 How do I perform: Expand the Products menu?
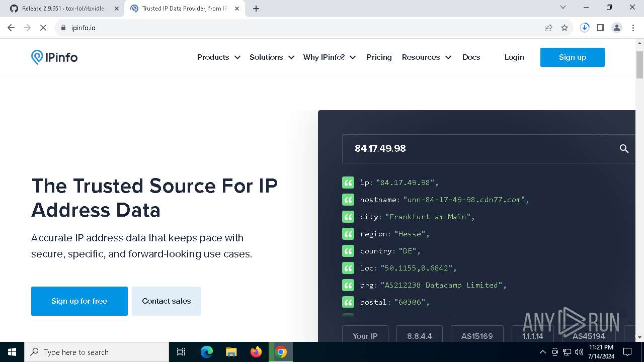219,57
